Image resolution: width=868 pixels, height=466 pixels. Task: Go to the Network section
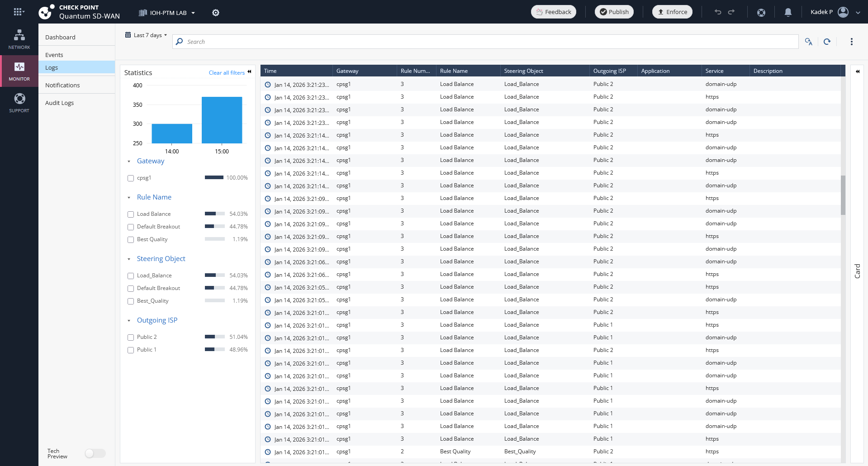tap(19, 39)
